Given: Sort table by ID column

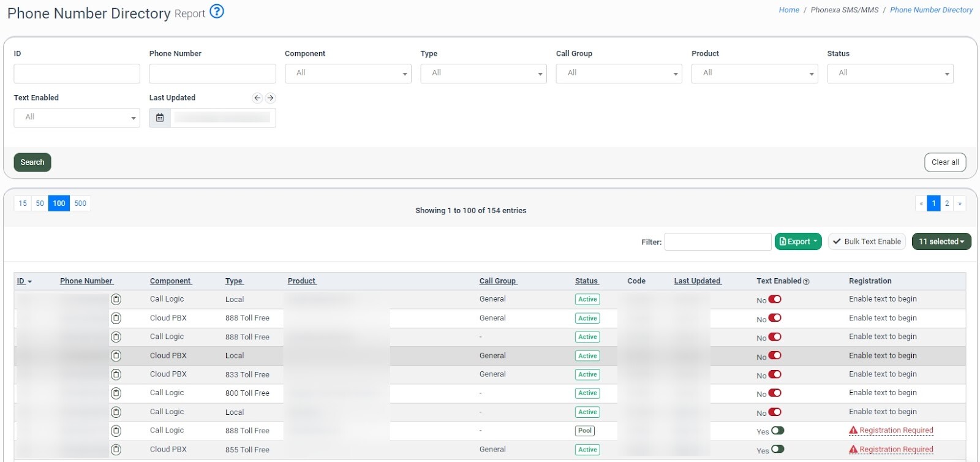Looking at the screenshot, I should click(x=24, y=281).
